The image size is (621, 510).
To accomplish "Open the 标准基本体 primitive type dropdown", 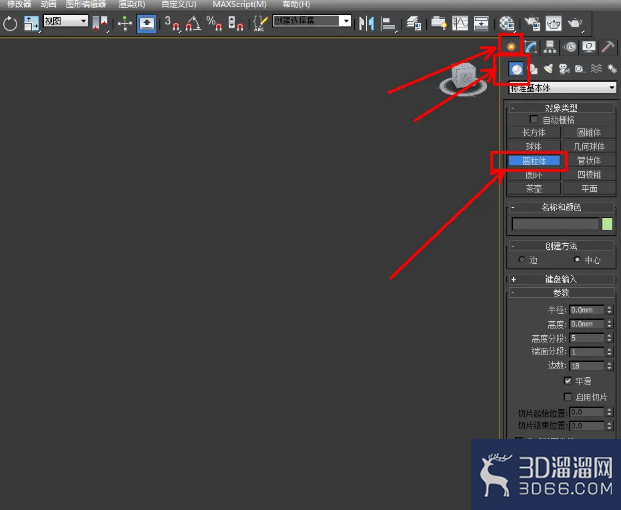I will click(562, 88).
